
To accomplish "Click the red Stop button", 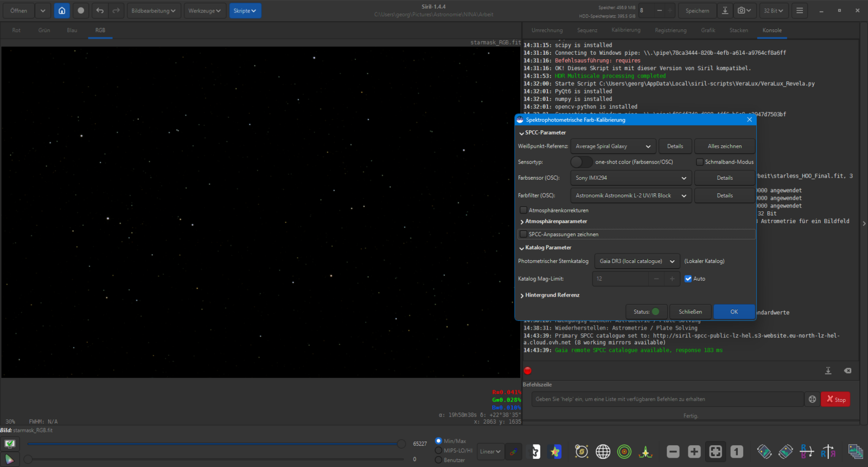I will 835,399.
